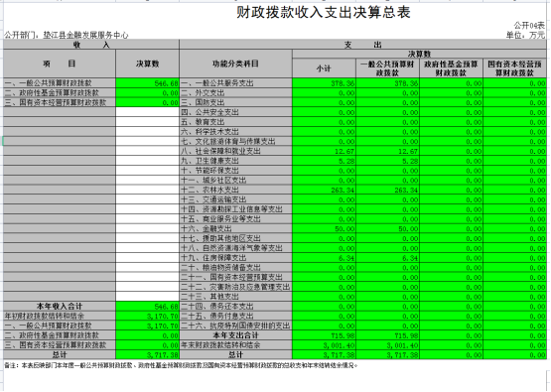The image size is (551, 392).
Task: Click the 一般公共预算财政拨款 column header
Action: (x=387, y=68)
